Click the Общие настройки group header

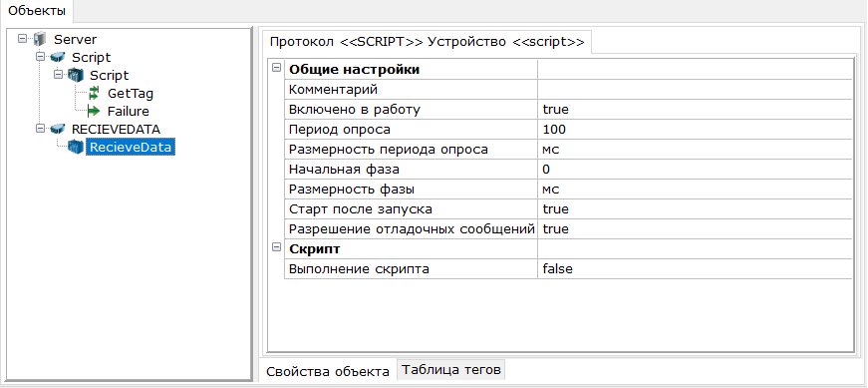tap(355, 70)
